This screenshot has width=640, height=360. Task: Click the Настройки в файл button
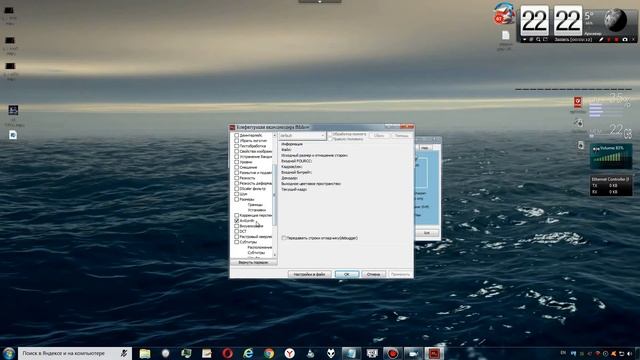coord(309,274)
